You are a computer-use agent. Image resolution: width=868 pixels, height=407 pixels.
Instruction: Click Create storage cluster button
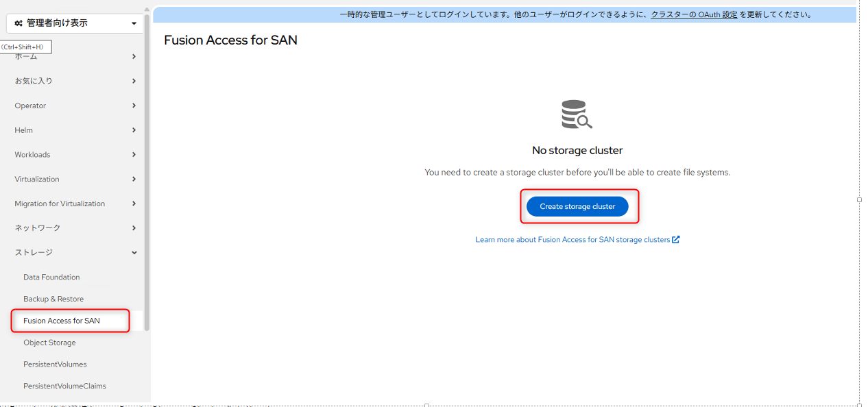(577, 207)
